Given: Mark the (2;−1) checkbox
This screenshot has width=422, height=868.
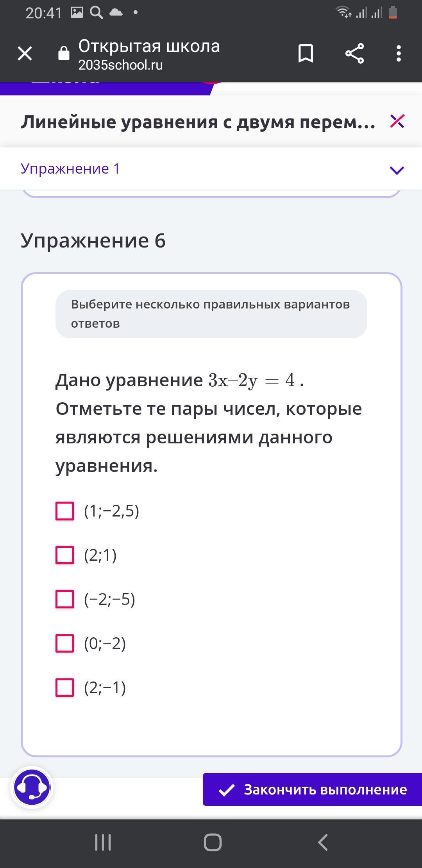Looking at the screenshot, I should point(65,688).
